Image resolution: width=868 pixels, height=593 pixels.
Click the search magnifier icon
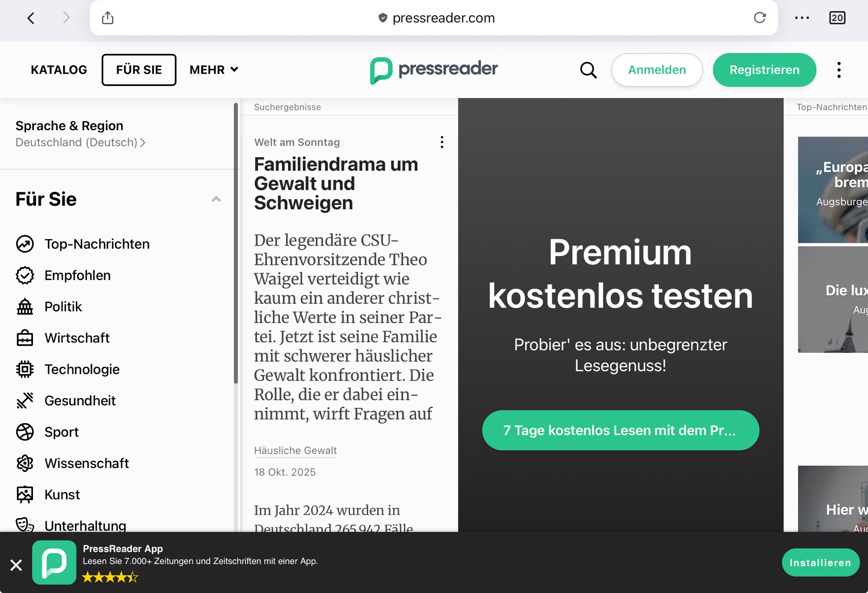point(588,70)
